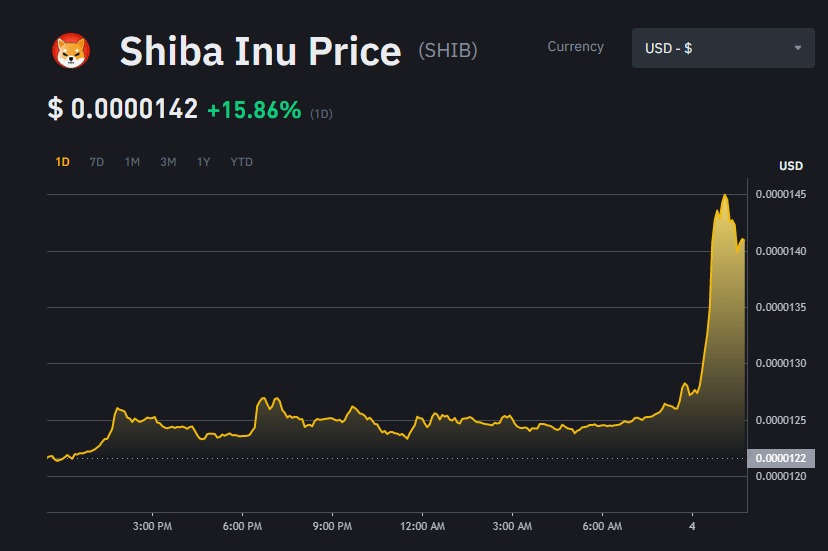Image resolution: width=828 pixels, height=551 pixels.
Task: Click the price peak on the chart line
Action: coord(726,195)
